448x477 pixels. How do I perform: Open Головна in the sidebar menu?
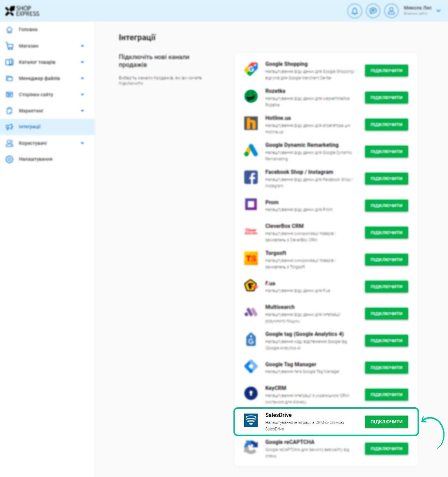coord(28,30)
